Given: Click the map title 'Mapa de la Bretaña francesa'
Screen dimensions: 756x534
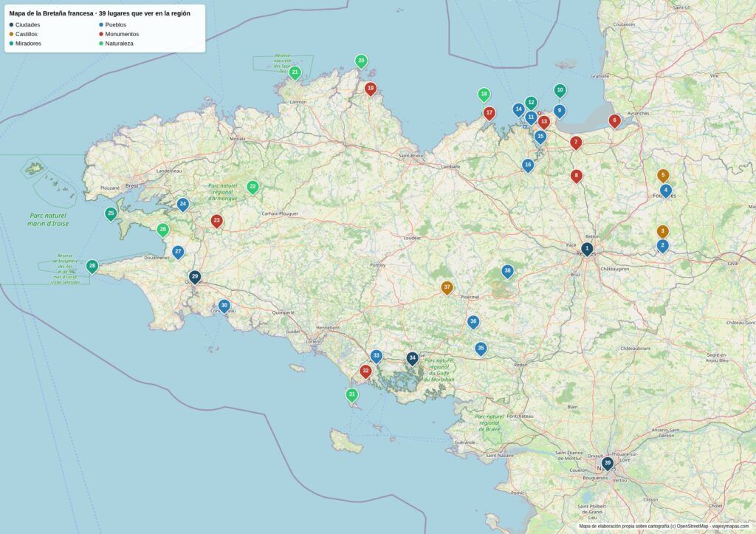Looking at the screenshot, I should (x=52, y=13).
